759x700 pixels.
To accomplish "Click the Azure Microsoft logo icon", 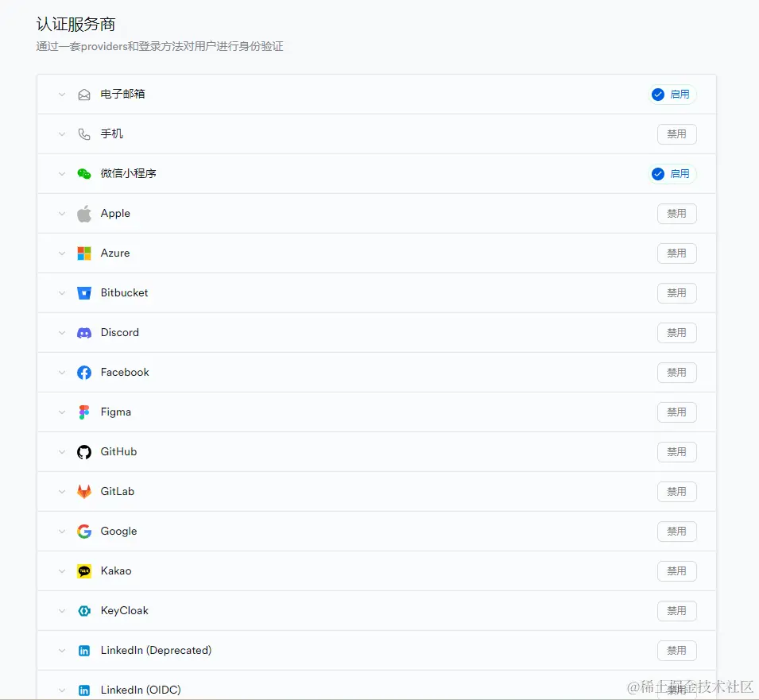I will tap(84, 253).
